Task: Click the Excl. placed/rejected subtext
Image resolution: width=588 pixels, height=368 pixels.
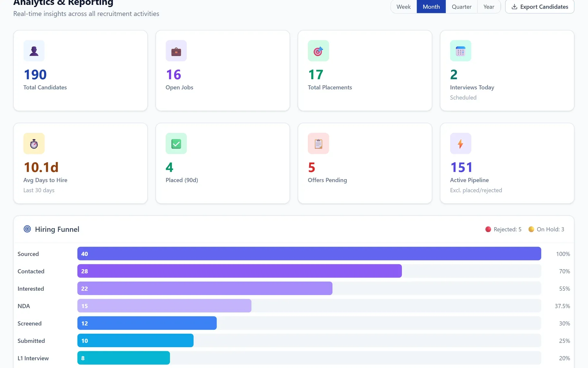Action: pyautogui.click(x=476, y=190)
